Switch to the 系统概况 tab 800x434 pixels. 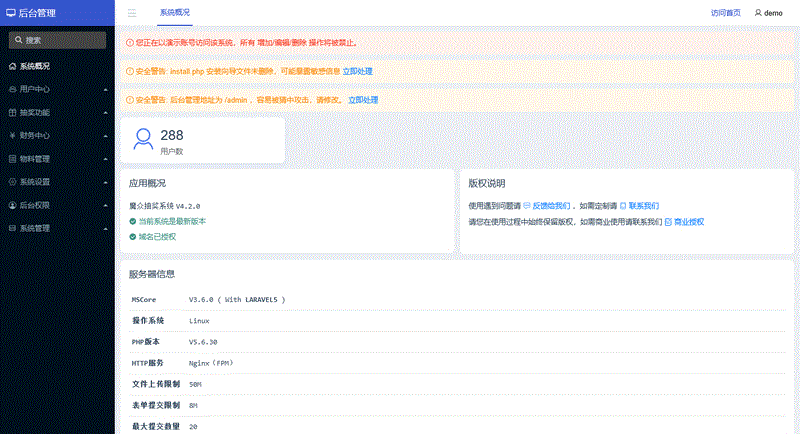tap(174, 13)
